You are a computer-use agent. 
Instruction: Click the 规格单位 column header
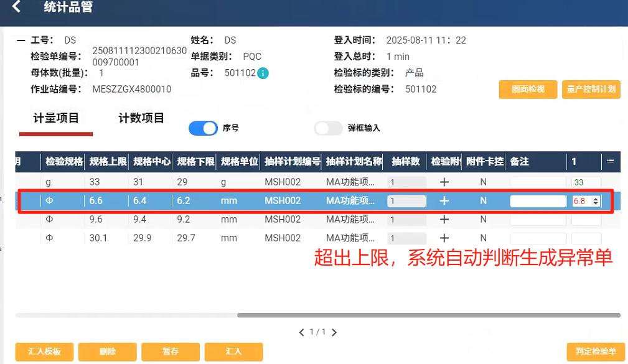240,161
